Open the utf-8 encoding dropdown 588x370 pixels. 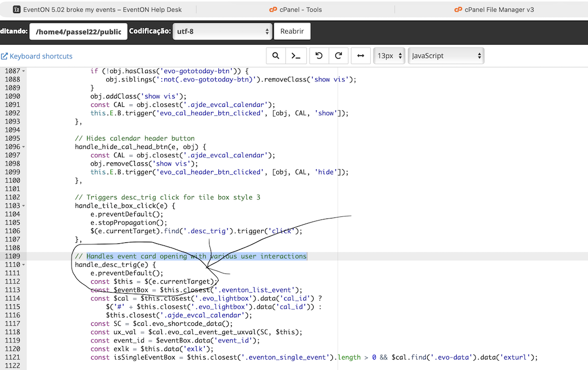pos(222,31)
